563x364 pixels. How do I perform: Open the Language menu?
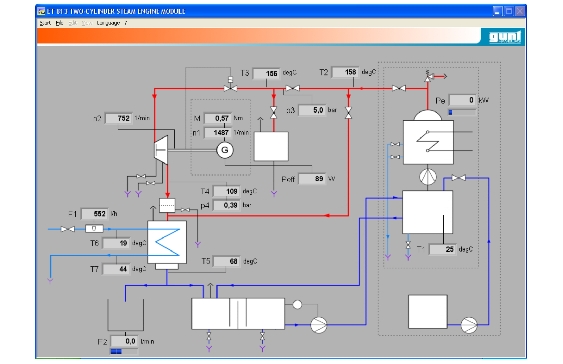pos(108,23)
